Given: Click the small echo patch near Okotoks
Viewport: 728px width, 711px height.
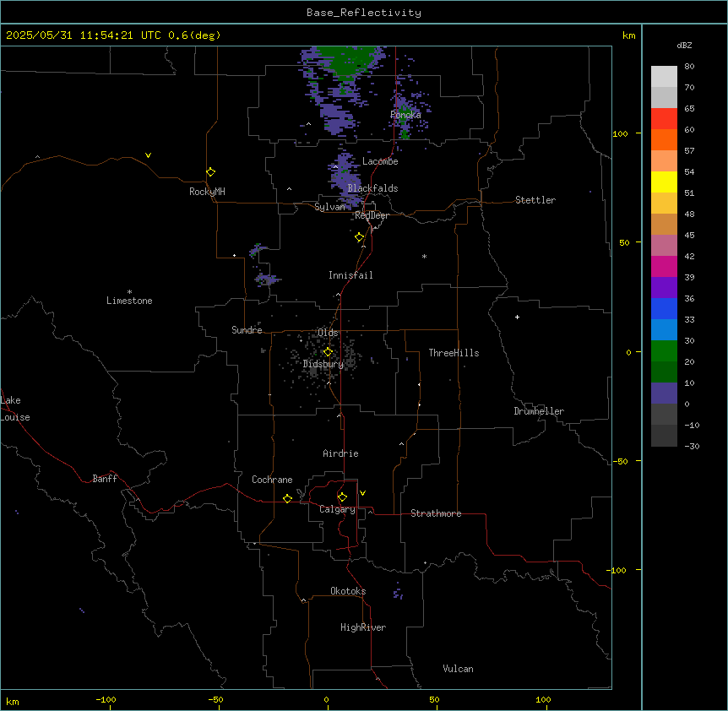Looking at the screenshot, I should (398, 593).
